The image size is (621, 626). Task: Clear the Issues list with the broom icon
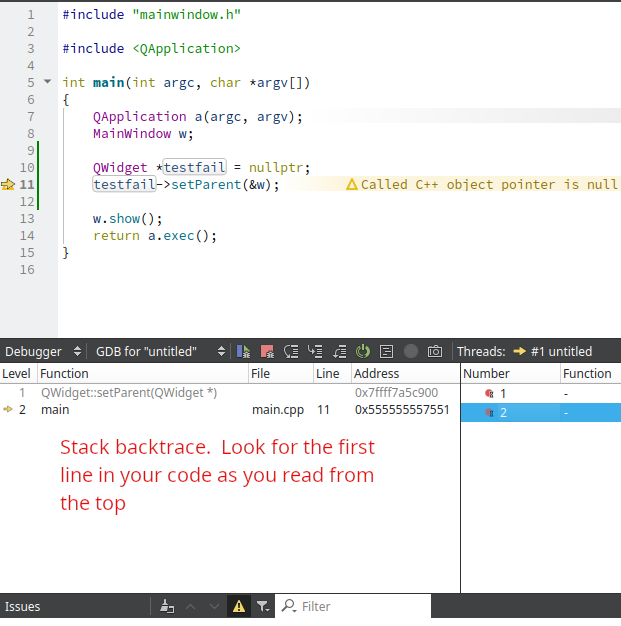click(x=167, y=606)
